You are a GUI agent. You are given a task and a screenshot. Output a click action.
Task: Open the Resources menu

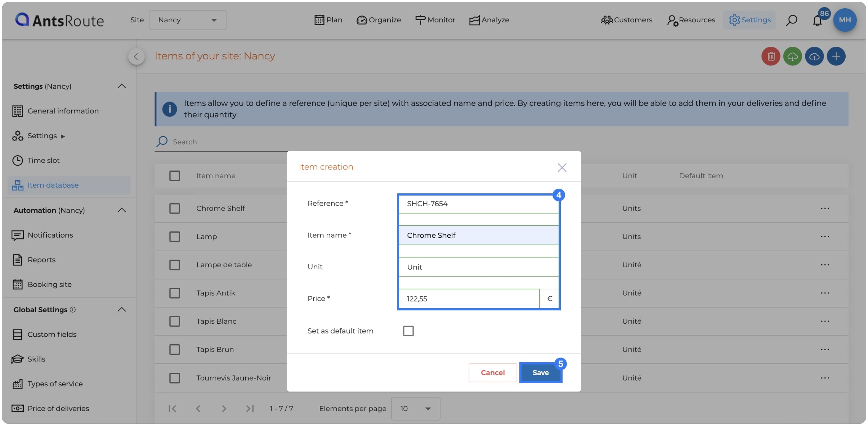tap(691, 20)
